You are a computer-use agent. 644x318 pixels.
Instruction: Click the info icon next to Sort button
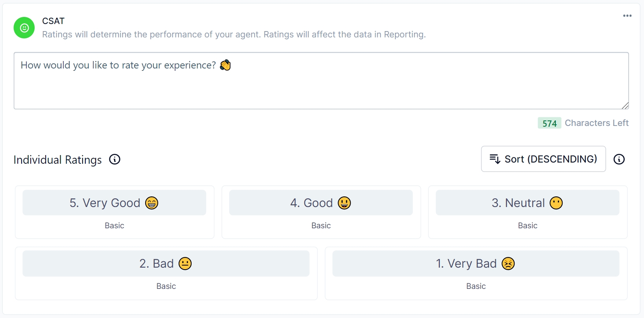tap(619, 159)
